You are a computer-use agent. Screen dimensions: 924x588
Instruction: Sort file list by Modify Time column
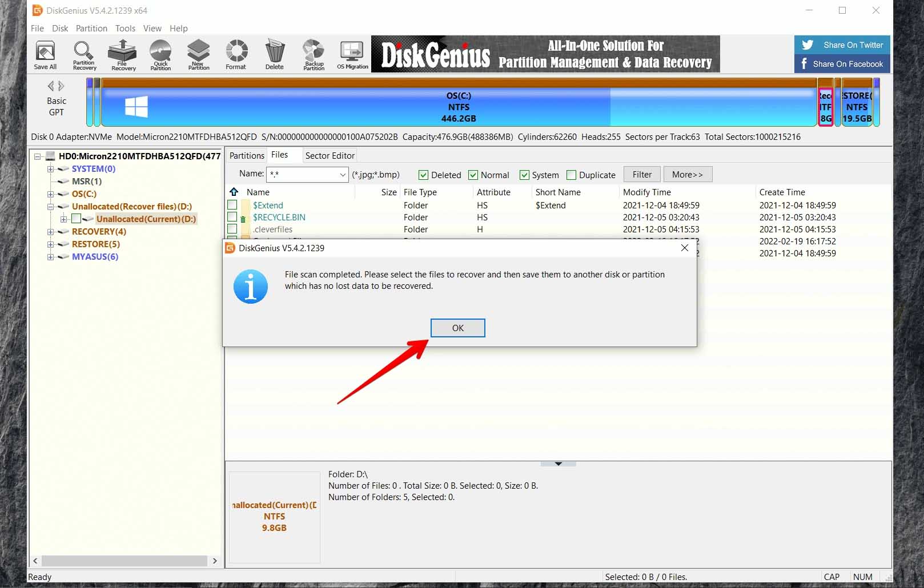coord(647,192)
